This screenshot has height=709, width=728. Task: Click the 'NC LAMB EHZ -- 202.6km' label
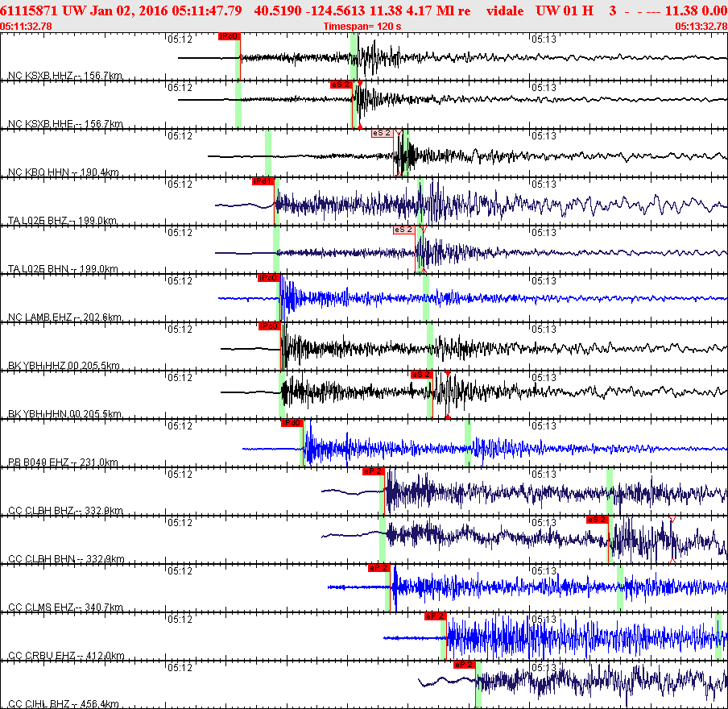pos(64,317)
